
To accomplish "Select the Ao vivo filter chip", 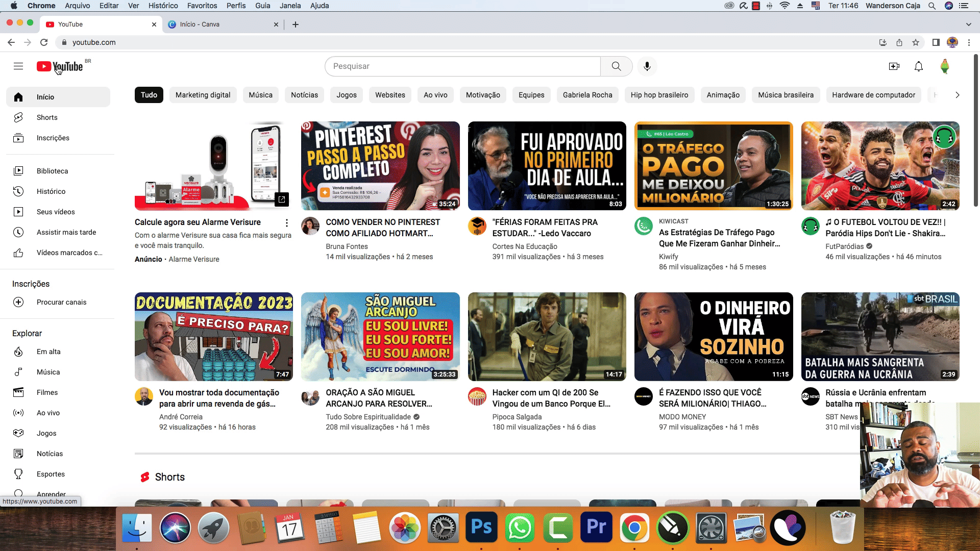I will [435, 95].
